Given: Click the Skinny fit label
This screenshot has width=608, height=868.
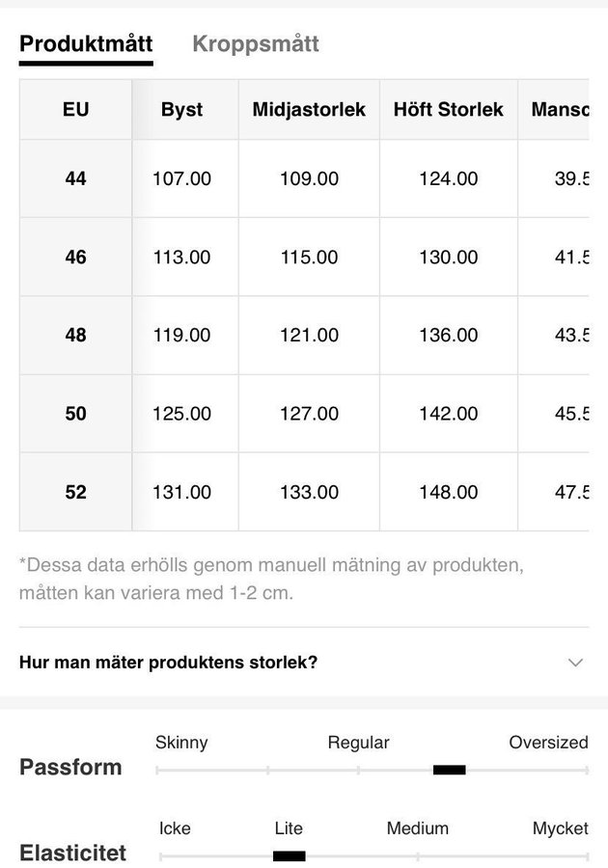Looking at the screenshot, I should coord(181,743).
